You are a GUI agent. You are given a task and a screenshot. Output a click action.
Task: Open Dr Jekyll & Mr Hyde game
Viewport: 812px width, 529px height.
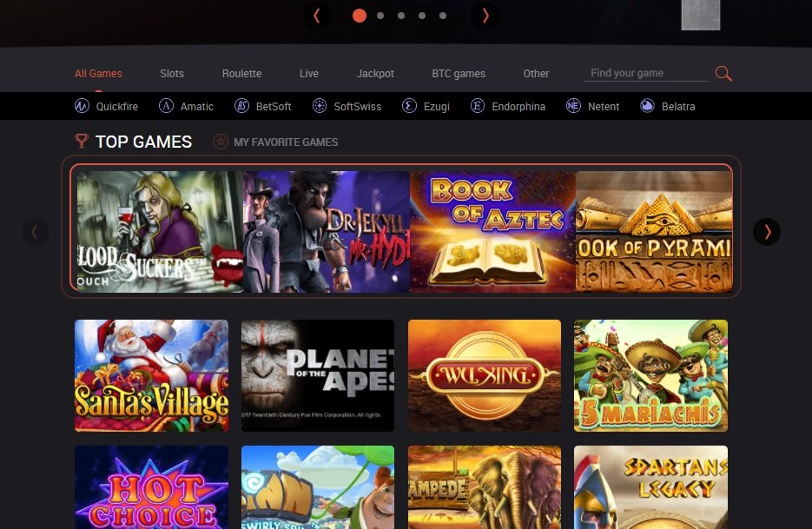point(327,232)
